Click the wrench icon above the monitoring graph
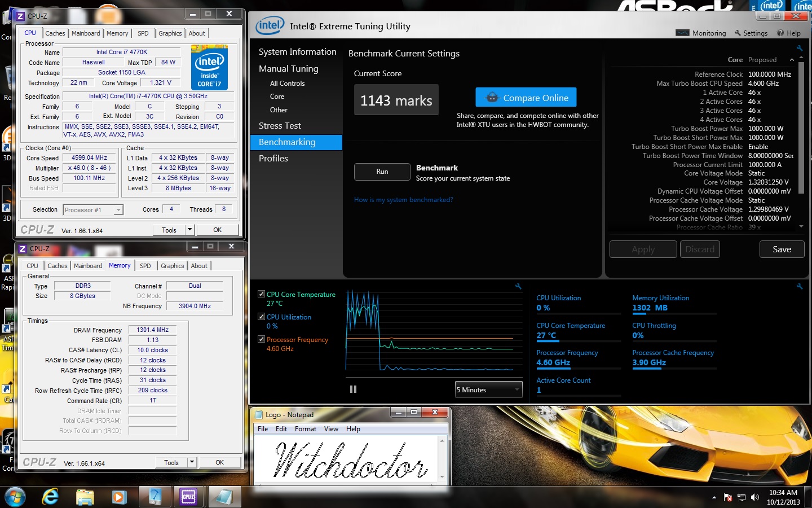Viewport: 812px width, 508px height. pos(518,287)
